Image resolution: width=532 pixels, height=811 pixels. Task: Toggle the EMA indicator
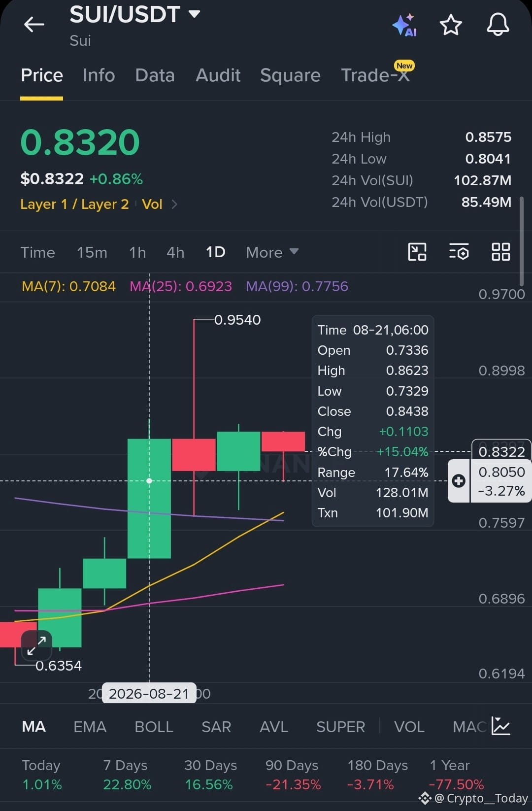[x=90, y=726]
